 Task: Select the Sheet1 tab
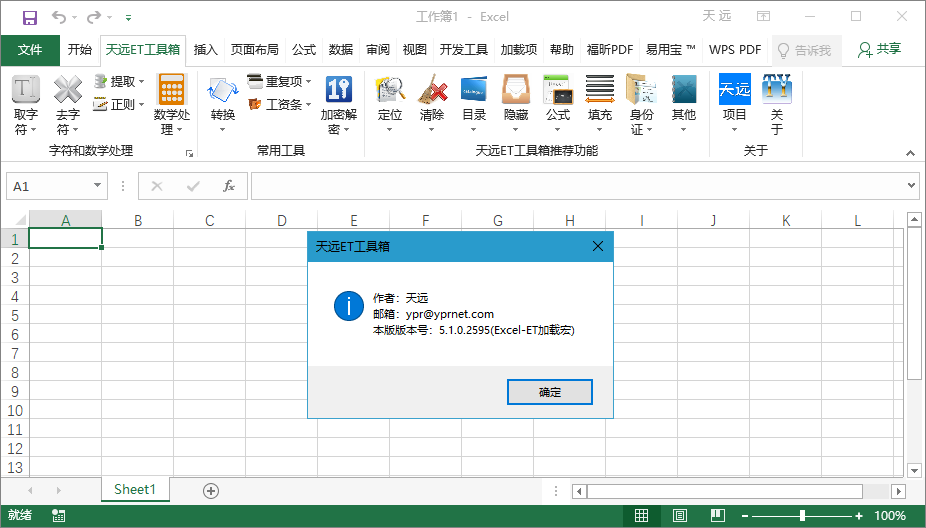tap(135, 490)
